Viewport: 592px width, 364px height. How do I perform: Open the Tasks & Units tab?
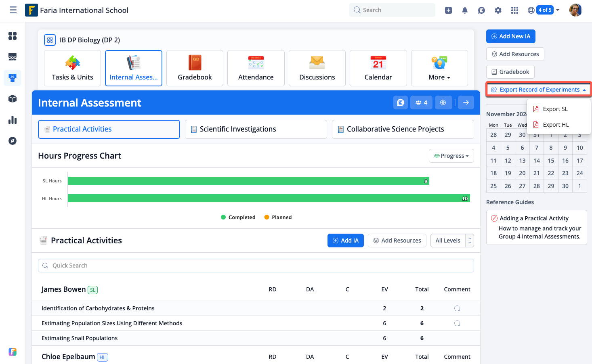point(72,68)
